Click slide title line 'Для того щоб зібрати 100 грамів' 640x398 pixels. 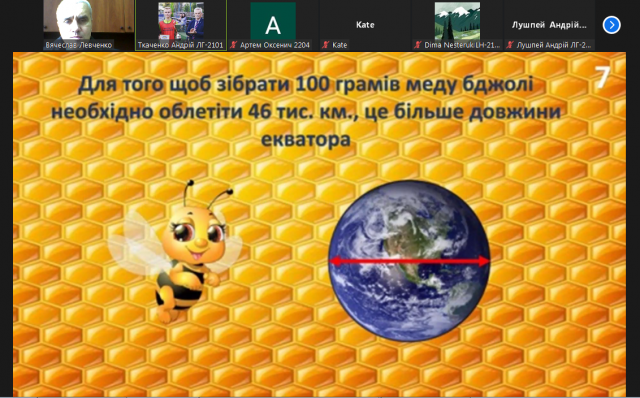tap(306, 85)
